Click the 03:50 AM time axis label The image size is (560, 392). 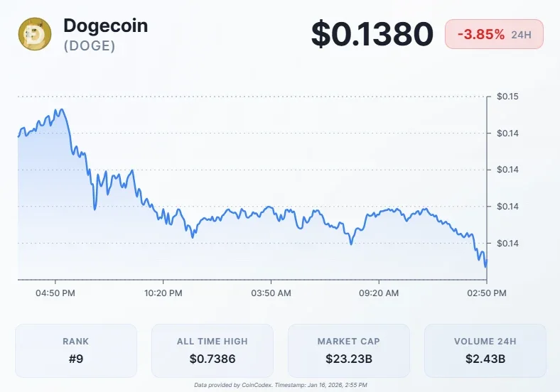click(272, 293)
